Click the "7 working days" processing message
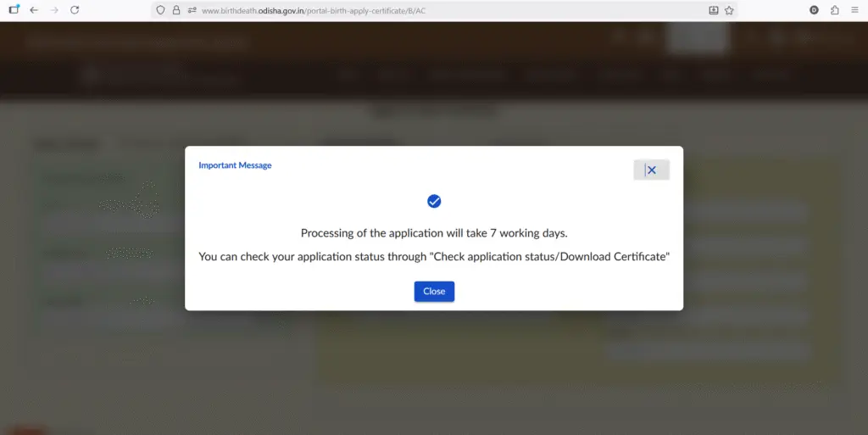Screen dimensions: 868x435 (x=434, y=233)
